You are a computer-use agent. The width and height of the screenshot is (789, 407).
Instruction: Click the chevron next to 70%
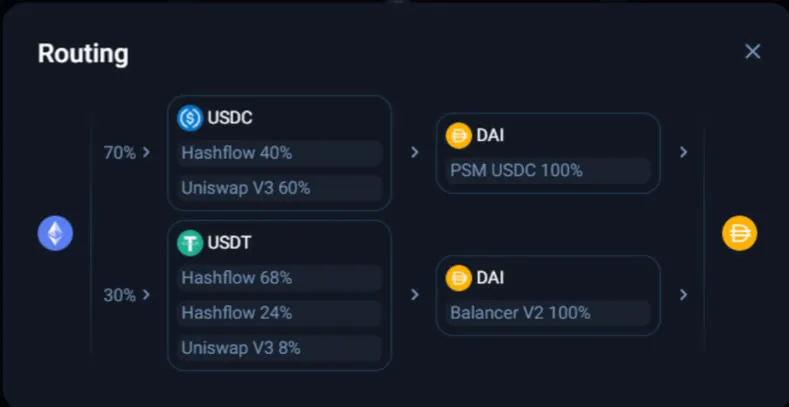pyautogui.click(x=146, y=153)
